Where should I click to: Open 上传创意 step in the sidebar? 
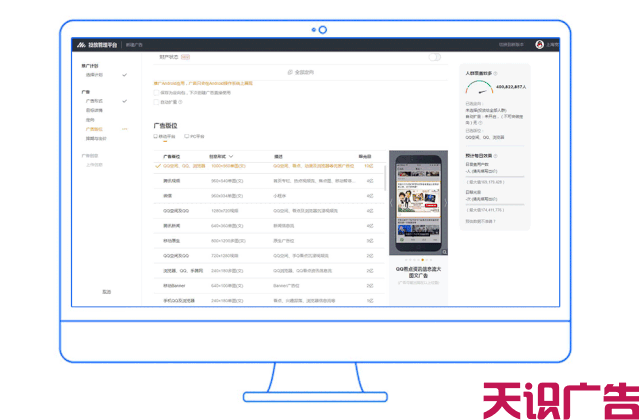pos(94,165)
